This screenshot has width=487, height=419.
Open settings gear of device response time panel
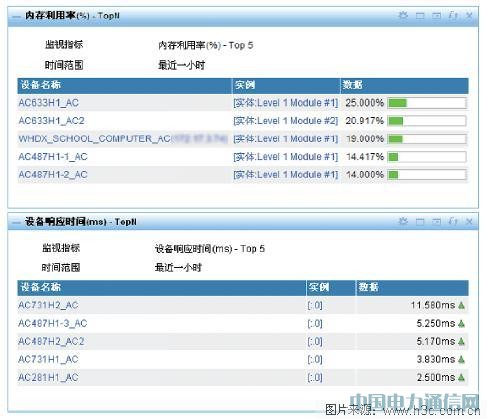(403, 221)
